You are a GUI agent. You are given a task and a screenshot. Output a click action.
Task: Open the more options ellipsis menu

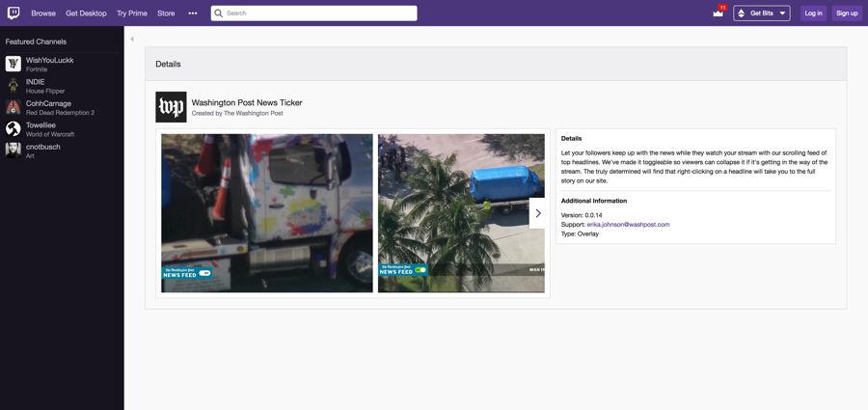click(x=193, y=14)
